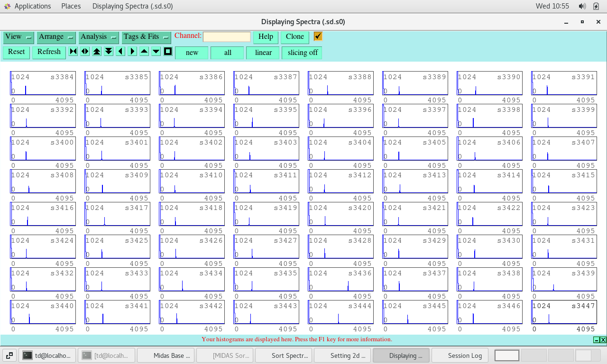Toggle the linear scale button
The image size is (607, 364).
click(x=263, y=53)
